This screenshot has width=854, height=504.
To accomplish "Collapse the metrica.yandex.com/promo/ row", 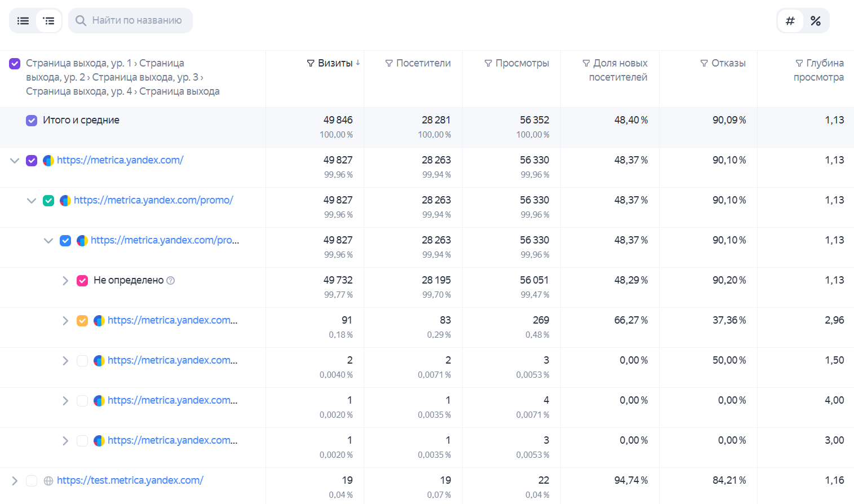I will [32, 201].
